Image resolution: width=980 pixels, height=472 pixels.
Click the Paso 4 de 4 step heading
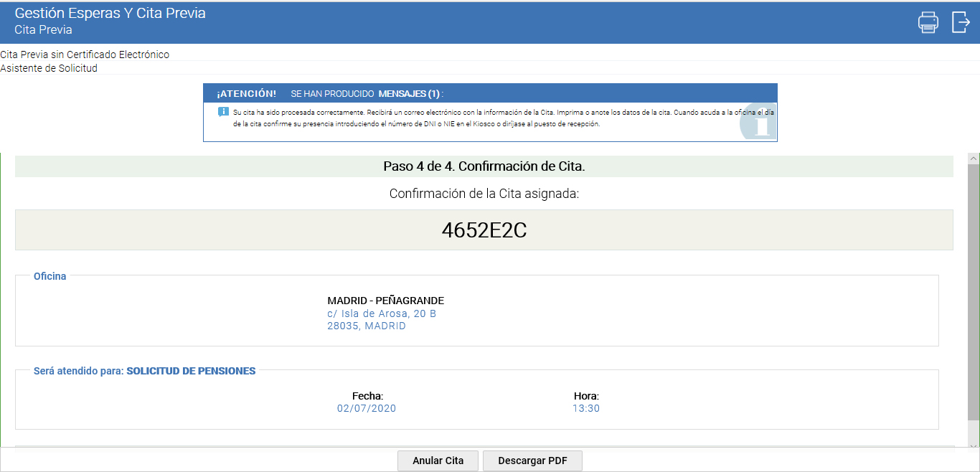484,166
